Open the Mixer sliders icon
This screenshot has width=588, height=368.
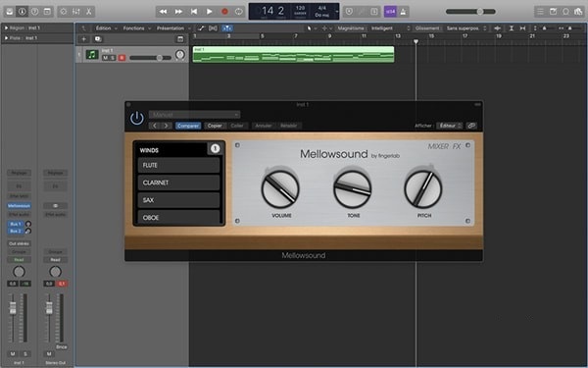pyautogui.click(x=76, y=12)
